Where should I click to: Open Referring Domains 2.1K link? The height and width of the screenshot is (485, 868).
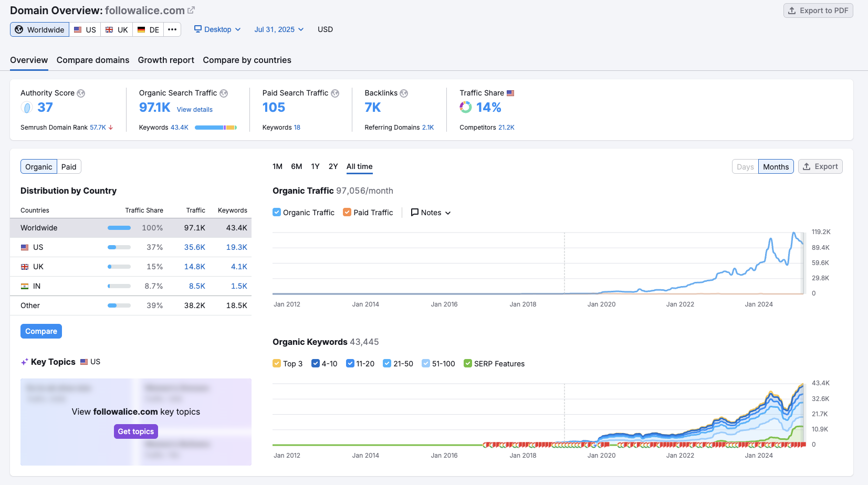[x=428, y=128]
